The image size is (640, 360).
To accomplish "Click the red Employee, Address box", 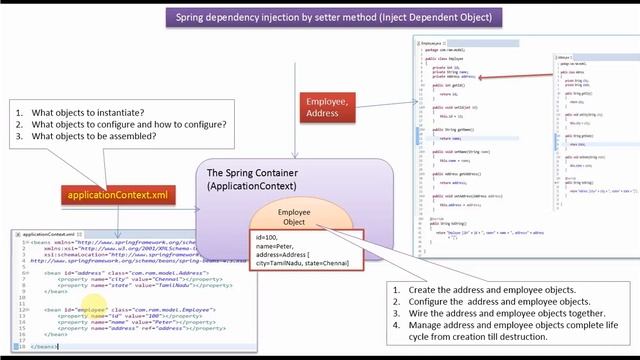I will 328,107.
